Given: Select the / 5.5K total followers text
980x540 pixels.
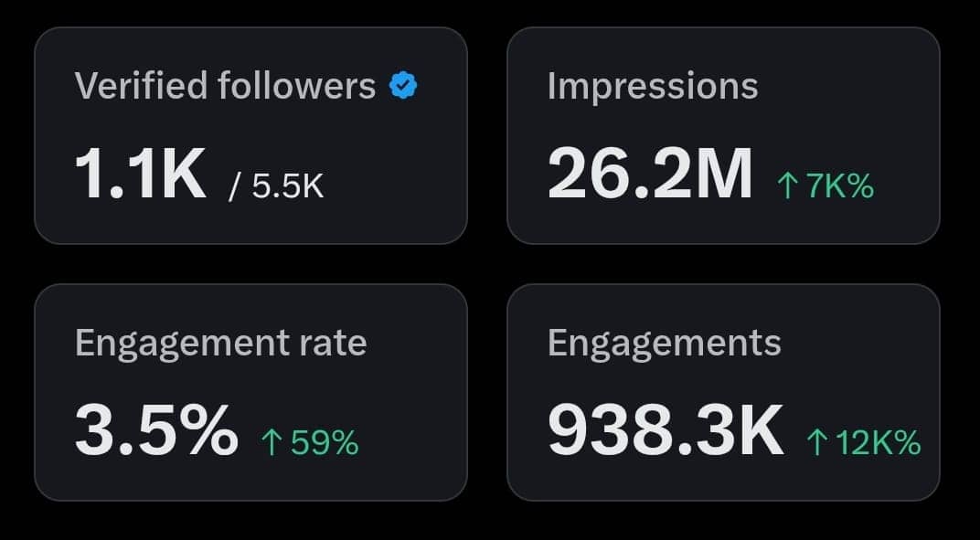Looking at the screenshot, I should tap(276, 186).
